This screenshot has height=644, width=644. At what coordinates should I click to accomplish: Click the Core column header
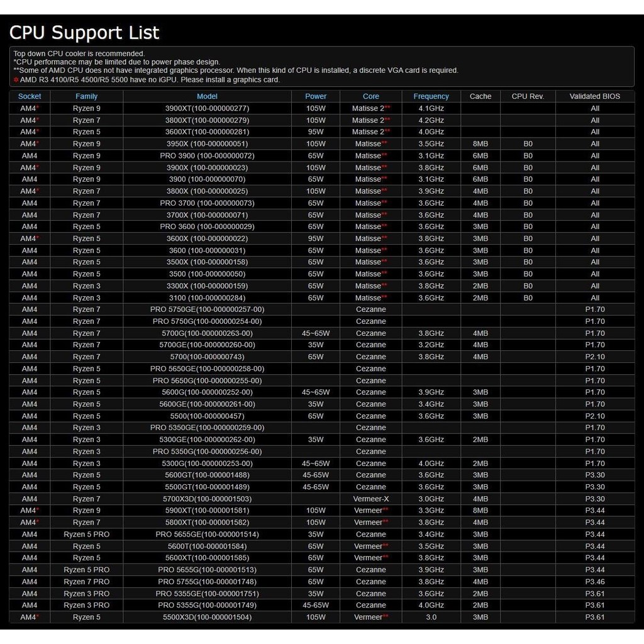click(x=371, y=96)
